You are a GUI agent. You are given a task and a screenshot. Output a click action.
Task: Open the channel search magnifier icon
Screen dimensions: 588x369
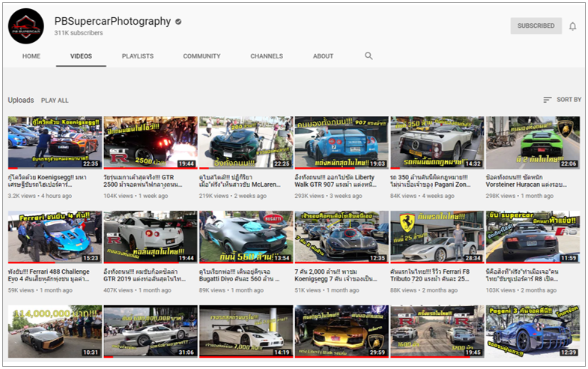click(369, 56)
